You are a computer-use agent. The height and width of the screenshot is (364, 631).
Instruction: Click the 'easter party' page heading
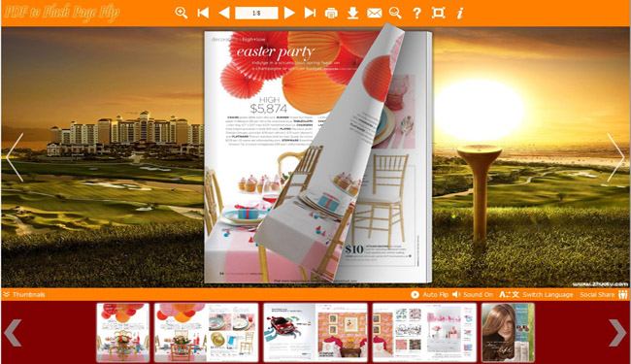276,51
